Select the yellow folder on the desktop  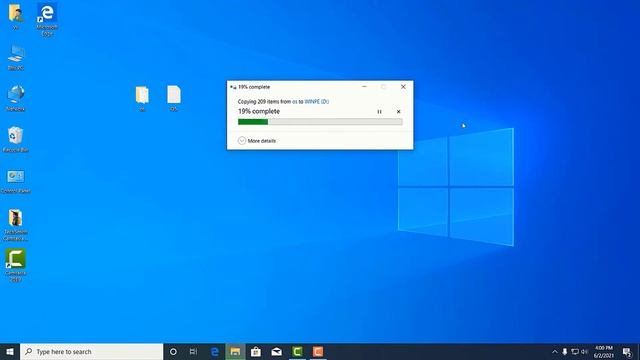coord(142,98)
